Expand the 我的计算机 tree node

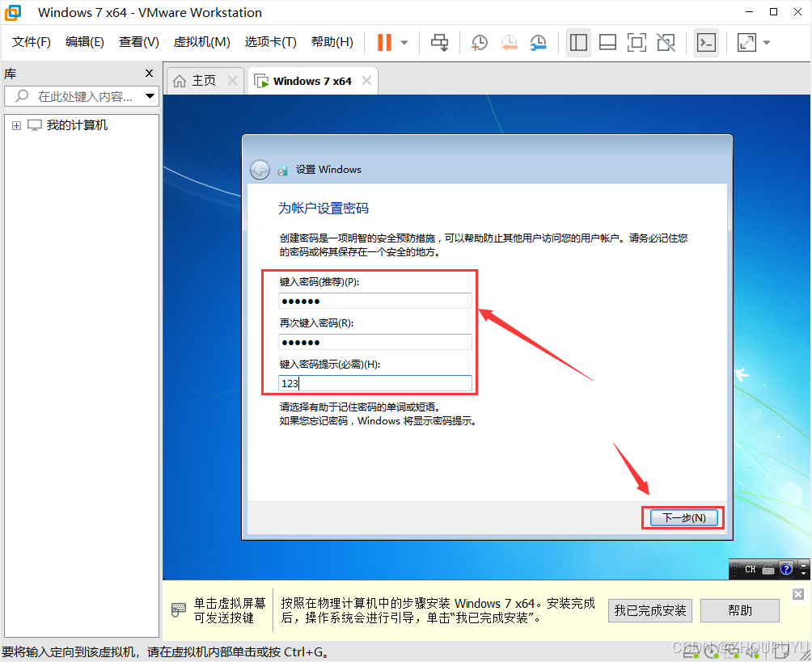(16, 126)
